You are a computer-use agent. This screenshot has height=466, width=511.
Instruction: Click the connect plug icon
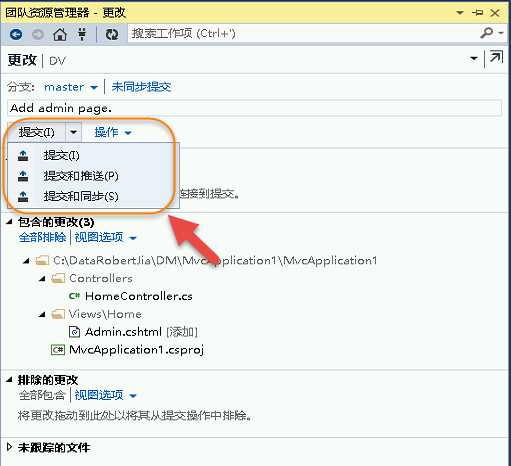[82, 34]
